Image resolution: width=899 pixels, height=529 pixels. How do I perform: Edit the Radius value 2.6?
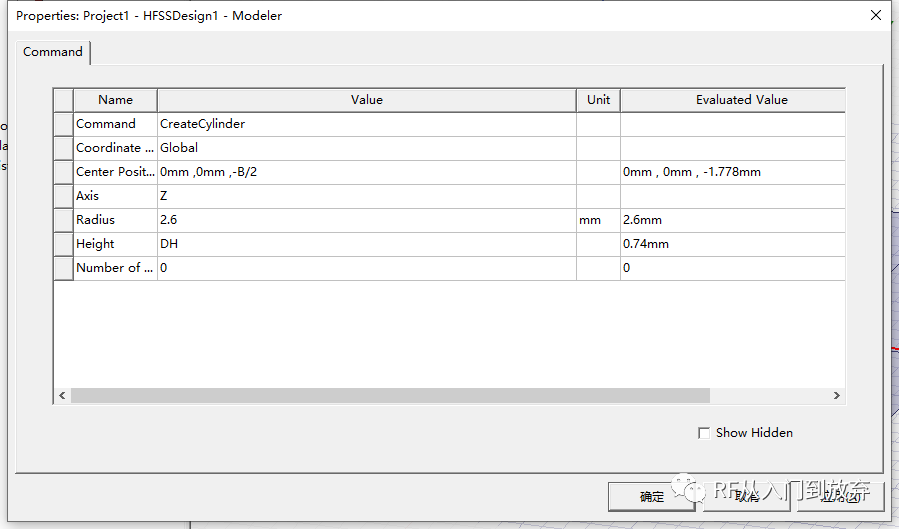pyautogui.click(x=367, y=220)
